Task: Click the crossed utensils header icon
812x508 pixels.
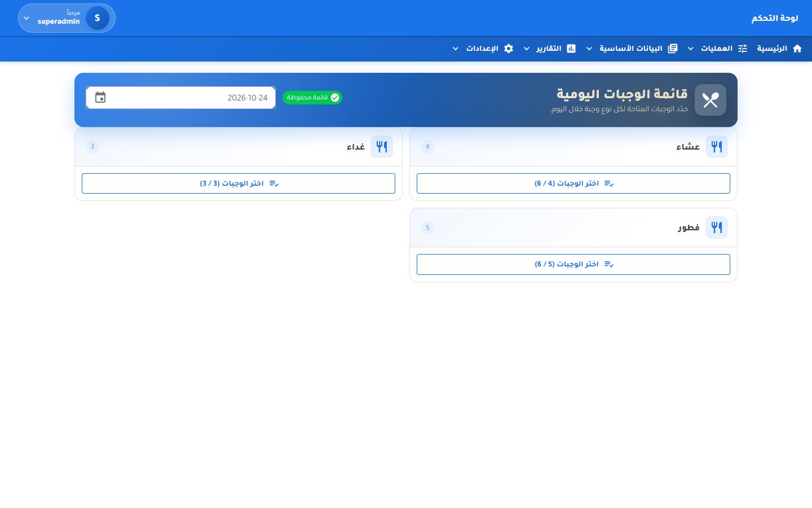Action: coord(710,100)
